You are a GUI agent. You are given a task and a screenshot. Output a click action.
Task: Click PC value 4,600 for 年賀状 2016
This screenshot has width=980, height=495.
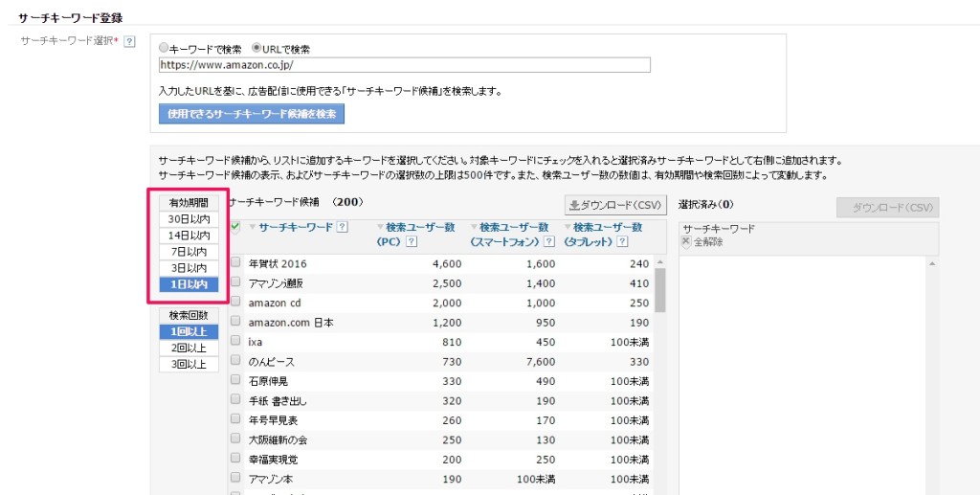pos(447,263)
